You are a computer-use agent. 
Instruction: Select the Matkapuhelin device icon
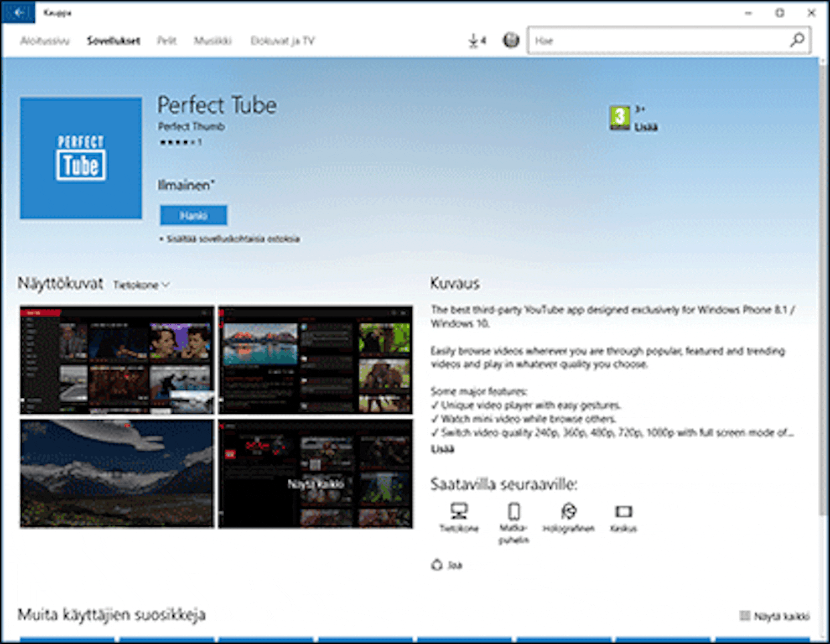point(513,511)
